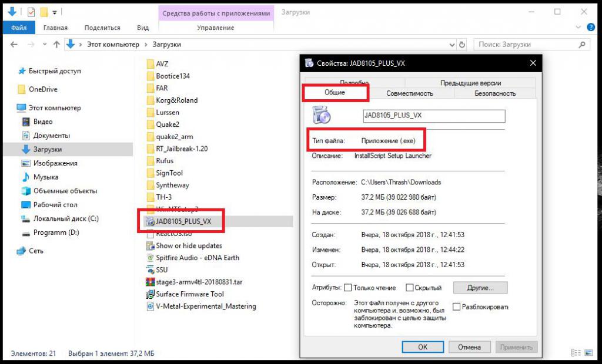Switch to large thumbnails view icon

[588, 352]
